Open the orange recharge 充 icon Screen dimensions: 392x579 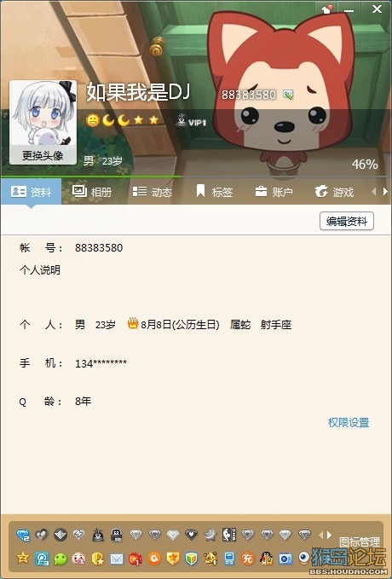point(248,559)
